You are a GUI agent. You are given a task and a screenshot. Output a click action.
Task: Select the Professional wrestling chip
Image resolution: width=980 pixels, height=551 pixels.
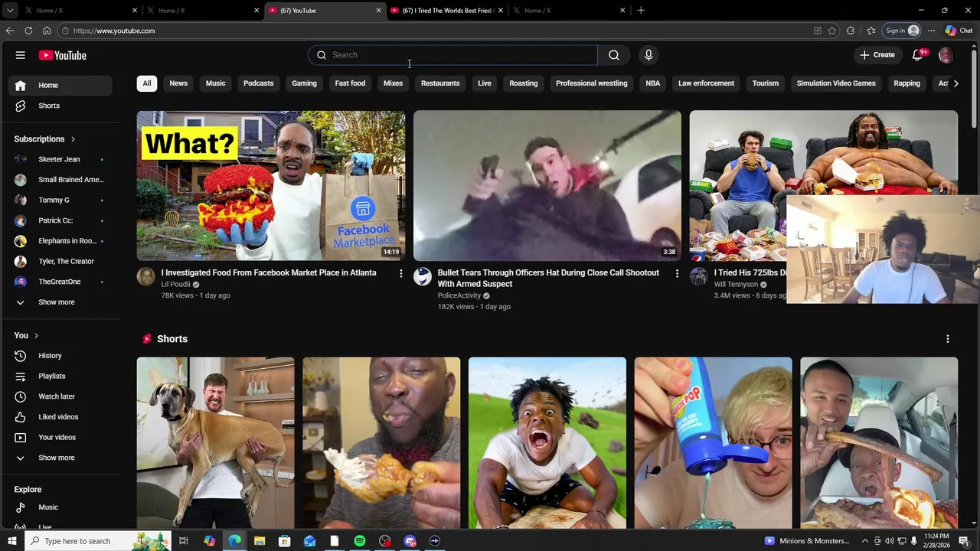[592, 83]
